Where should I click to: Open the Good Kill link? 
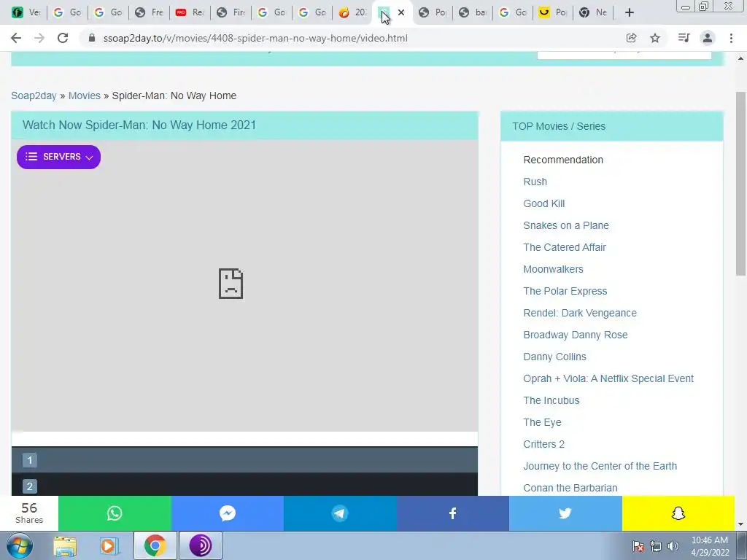(x=544, y=204)
